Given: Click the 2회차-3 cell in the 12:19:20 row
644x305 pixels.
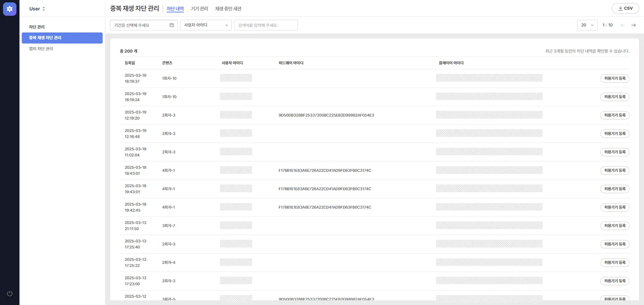Looking at the screenshot, I should pos(169,115).
